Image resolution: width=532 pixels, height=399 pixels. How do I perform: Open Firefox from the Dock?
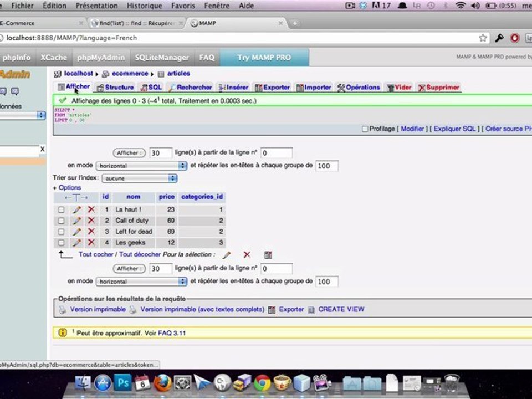point(162,383)
